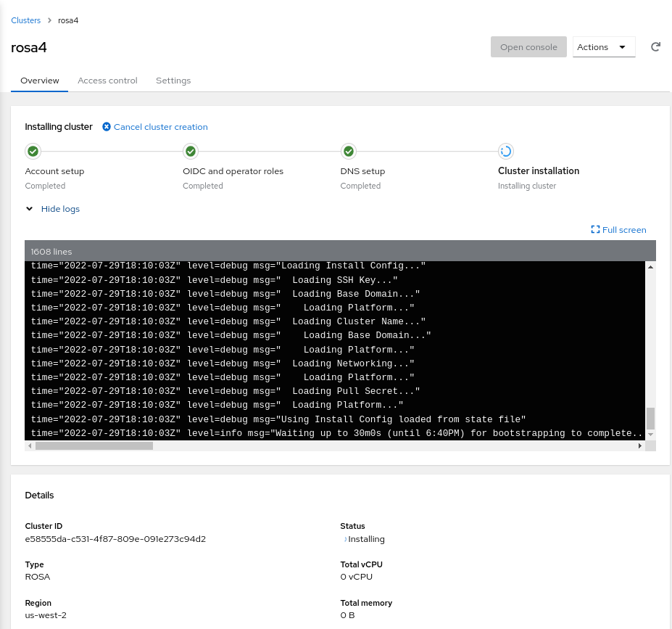The height and width of the screenshot is (629, 672).
Task: Click the refresh icon next to Actions
Action: click(655, 47)
